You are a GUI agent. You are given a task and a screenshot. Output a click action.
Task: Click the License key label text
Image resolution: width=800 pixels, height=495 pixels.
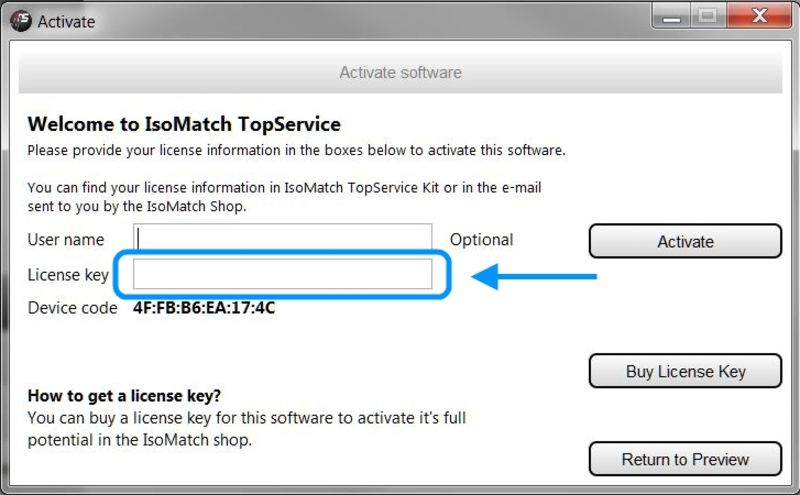click(x=68, y=275)
